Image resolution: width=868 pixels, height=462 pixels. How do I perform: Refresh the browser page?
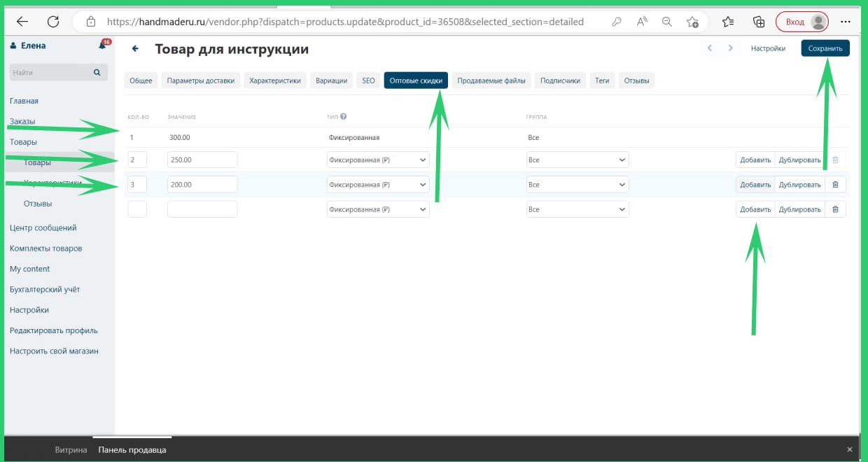[53, 22]
